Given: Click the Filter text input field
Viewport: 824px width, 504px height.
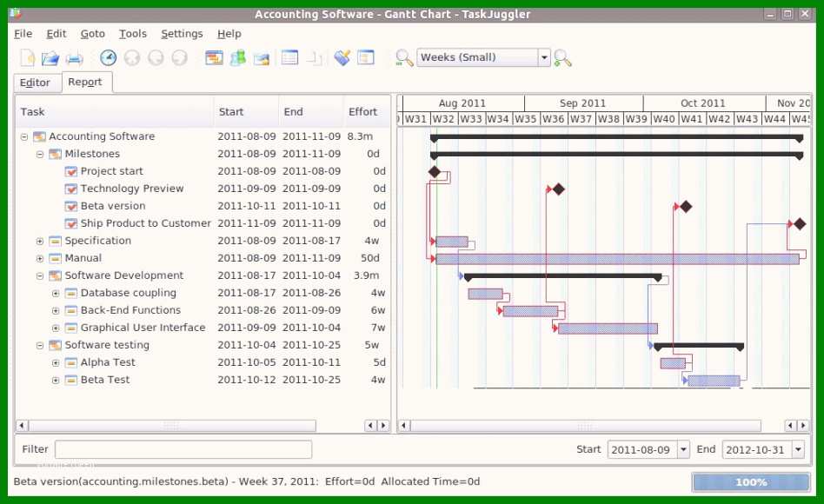Looking at the screenshot, I should 183,449.
